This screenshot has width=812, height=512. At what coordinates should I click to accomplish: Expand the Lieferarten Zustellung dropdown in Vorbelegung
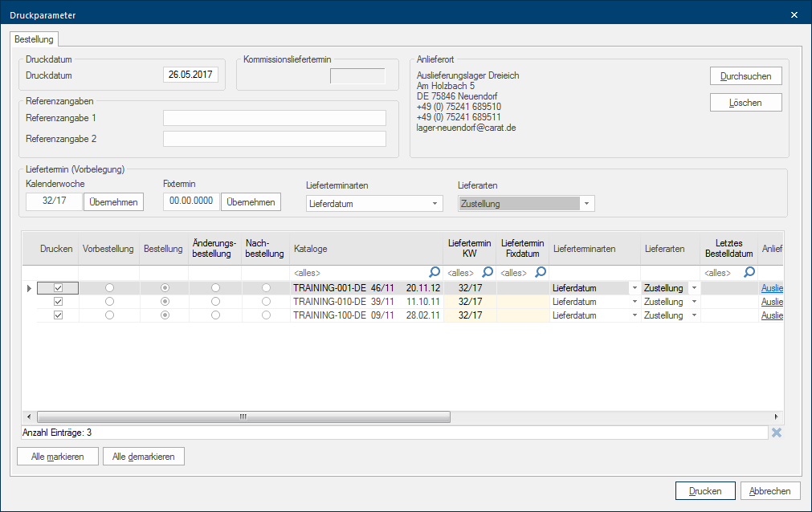(587, 204)
